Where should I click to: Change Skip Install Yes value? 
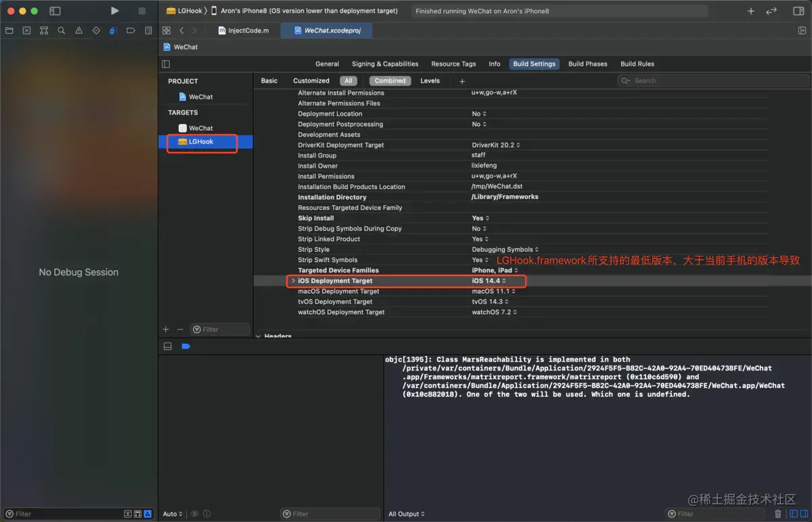pos(480,218)
